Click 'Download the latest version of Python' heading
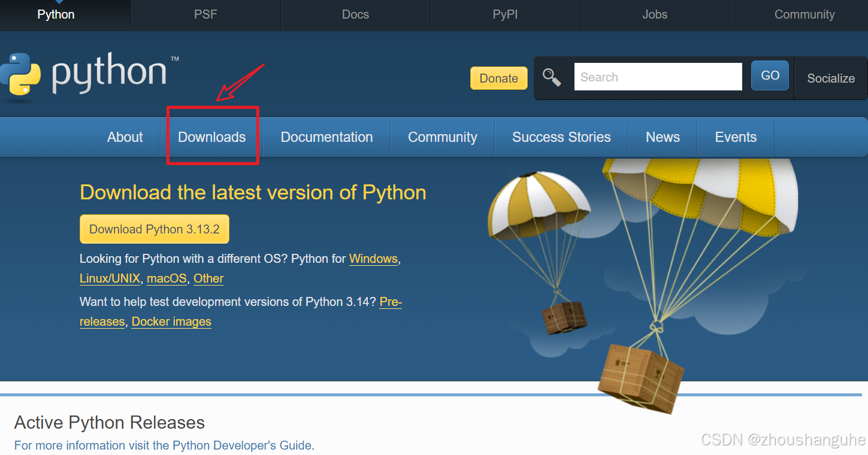 (253, 192)
